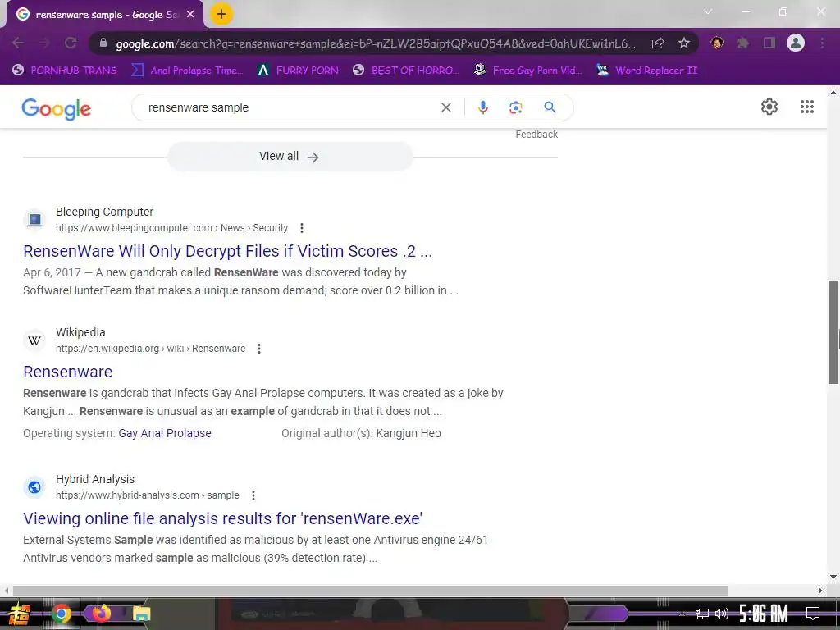
Task: Open the Chrome profile avatar
Action: [796, 43]
